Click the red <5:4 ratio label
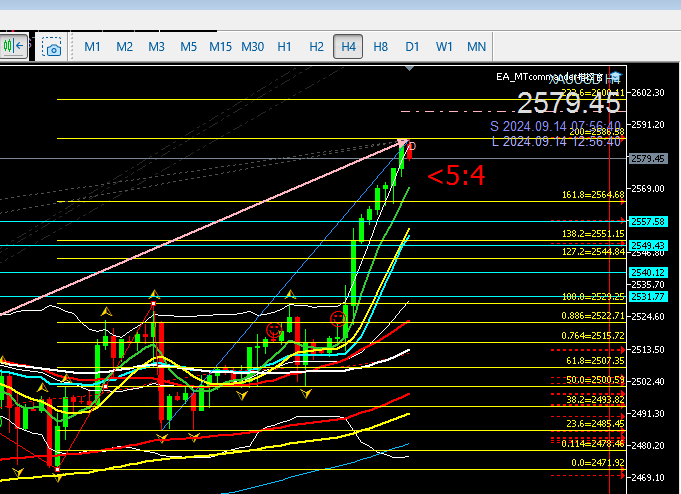Screen dimensions: 681x494 [456, 176]
